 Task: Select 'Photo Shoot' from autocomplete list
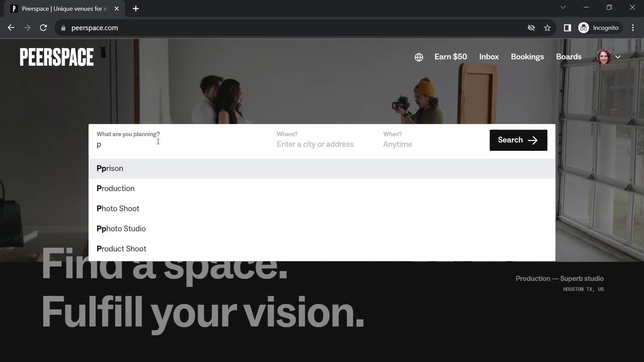pos(118,208)
